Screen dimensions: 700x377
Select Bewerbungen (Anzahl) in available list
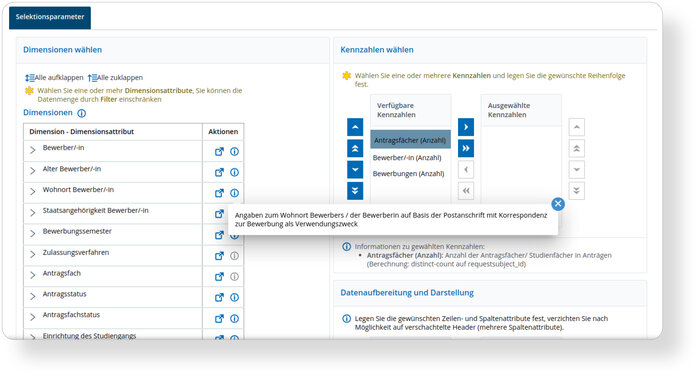coord(408,174)
